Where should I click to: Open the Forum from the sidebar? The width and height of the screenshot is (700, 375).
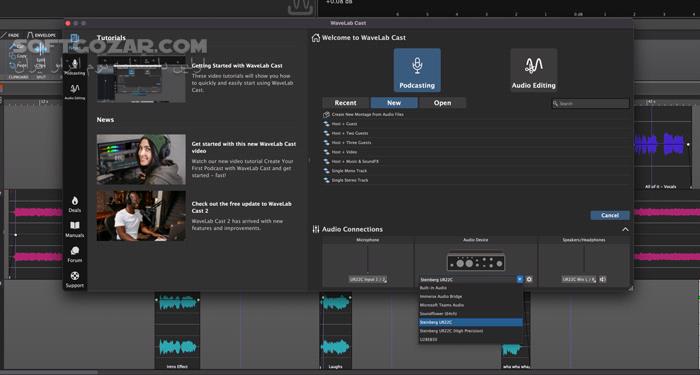[x=75, y=254]
